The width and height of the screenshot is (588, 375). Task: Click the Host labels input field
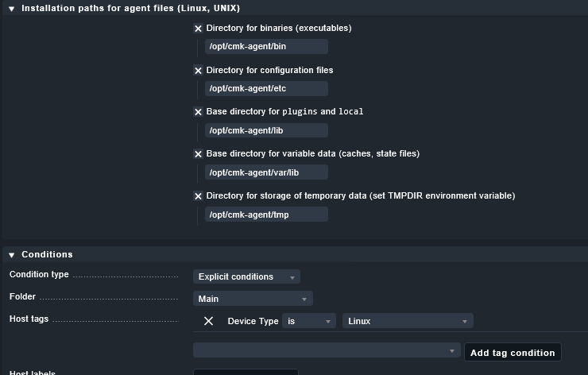246,372
